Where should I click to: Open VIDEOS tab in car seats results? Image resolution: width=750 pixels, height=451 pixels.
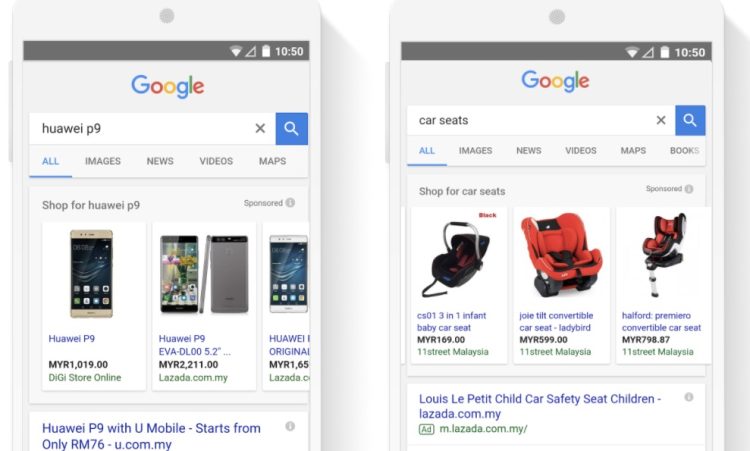tap(581, 151)
